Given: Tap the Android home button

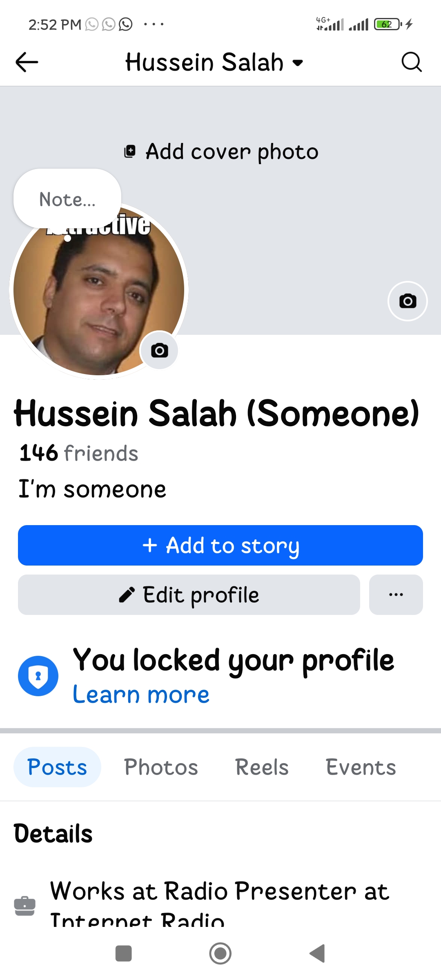Looking at the screenshot, I should point(220,953).
